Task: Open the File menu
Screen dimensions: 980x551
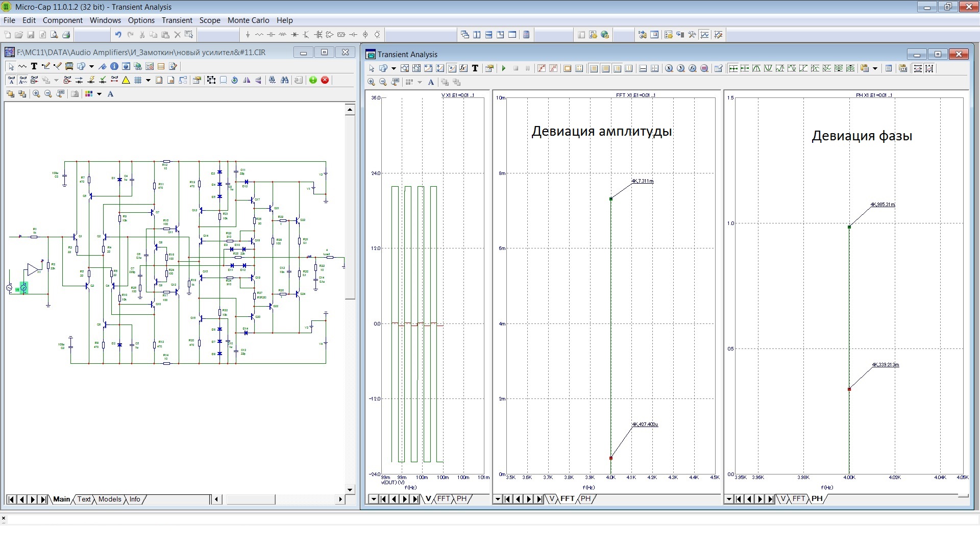Action: 9,20
